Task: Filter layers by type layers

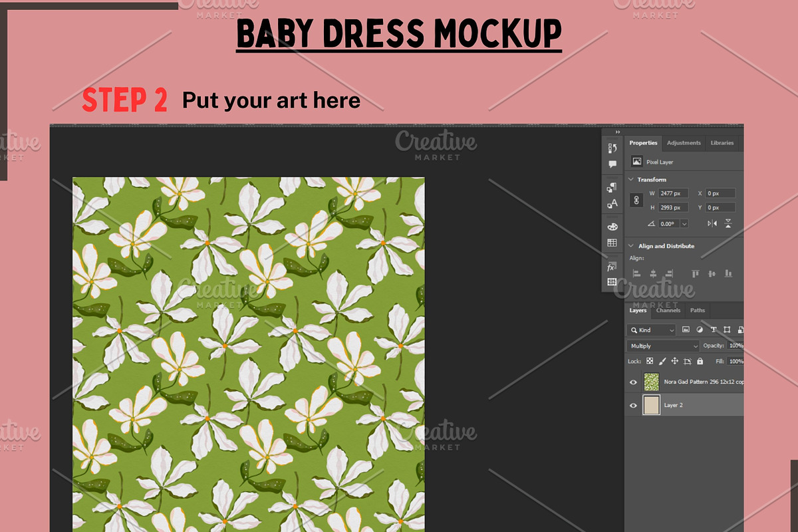Action: [x=714, y=330]
